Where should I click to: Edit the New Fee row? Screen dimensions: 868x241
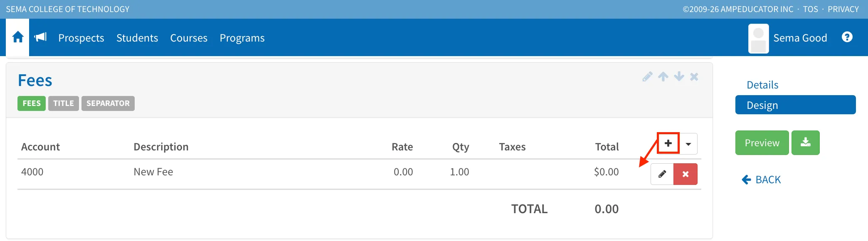pos(662,174)
